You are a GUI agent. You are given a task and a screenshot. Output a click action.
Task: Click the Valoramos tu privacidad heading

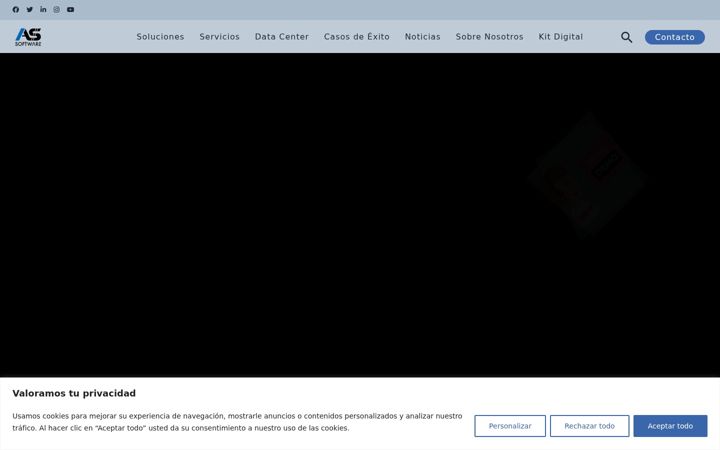tap(74, 393)
